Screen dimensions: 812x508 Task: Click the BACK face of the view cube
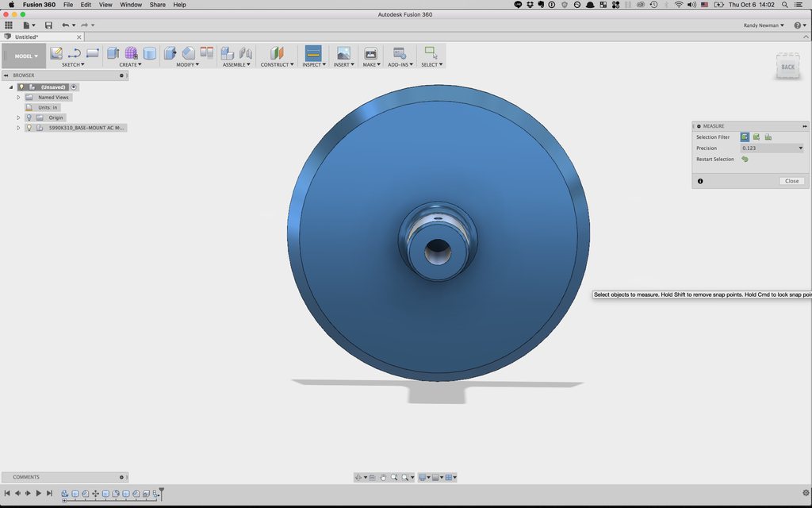tap(787, 67)
